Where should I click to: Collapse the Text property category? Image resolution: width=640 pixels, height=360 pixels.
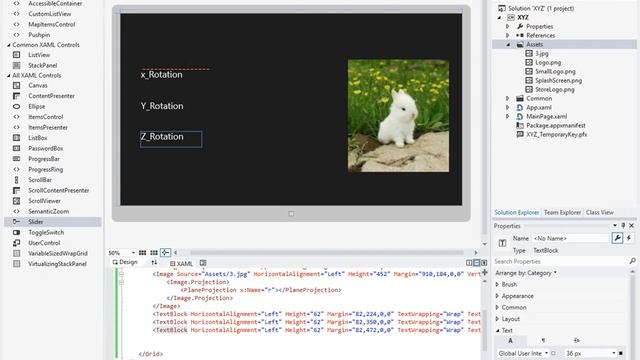497,330
